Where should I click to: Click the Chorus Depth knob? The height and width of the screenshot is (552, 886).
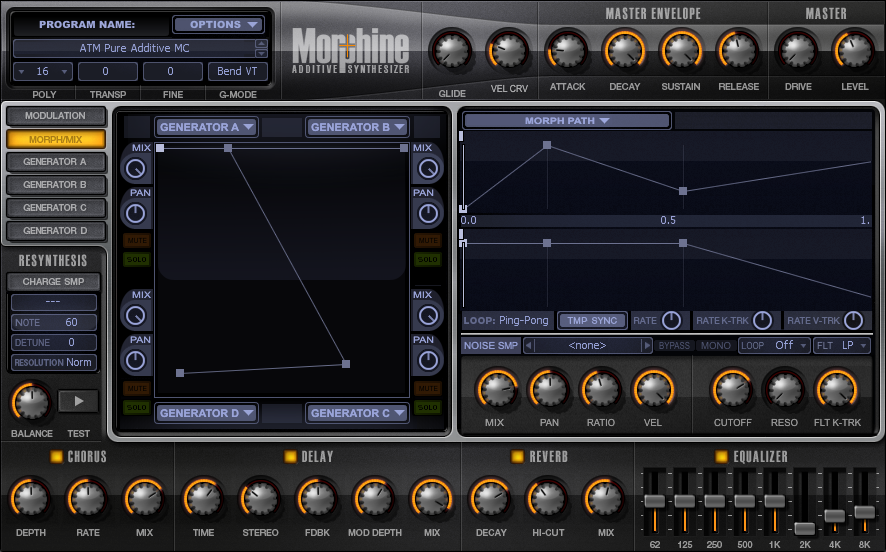(31, 499)
